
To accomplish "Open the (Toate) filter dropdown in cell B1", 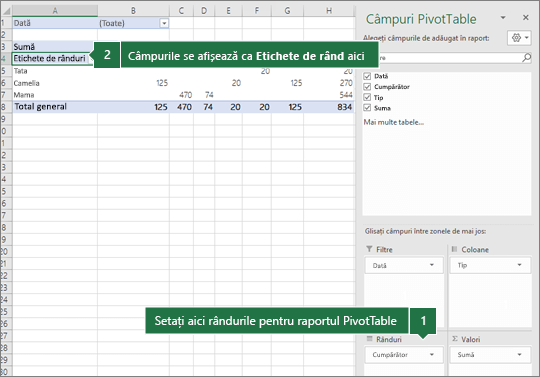I will pyautogui.click(x=164, y=23).
